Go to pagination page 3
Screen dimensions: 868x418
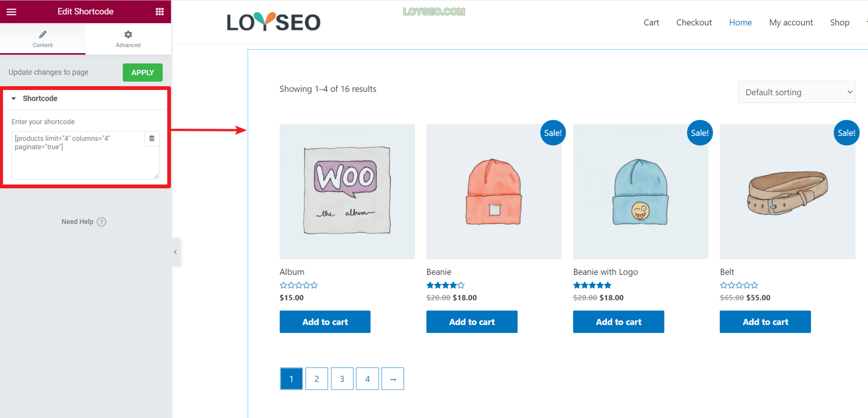pyautogui.click(x=342, y=379)
